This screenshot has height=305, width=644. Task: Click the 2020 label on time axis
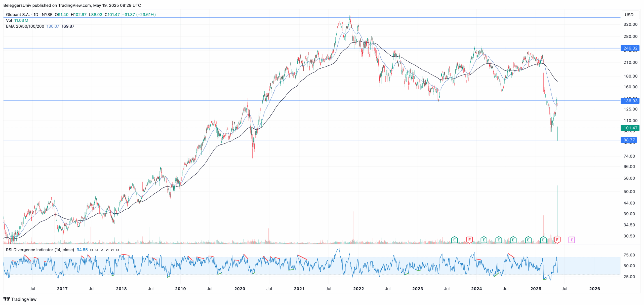click(x=240, y=289)
